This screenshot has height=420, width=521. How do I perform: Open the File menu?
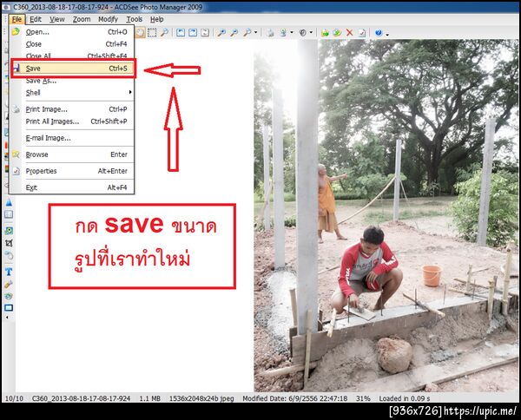[17, 19]
